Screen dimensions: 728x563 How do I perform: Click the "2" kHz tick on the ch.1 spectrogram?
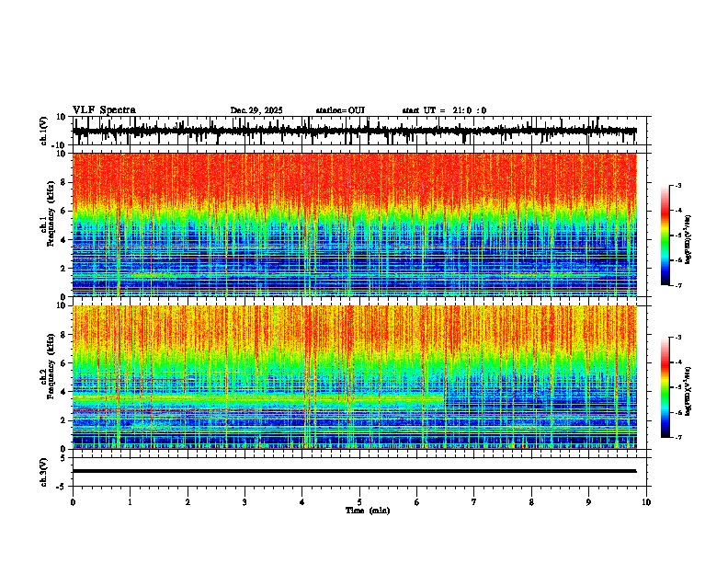(x=64, y=268)
